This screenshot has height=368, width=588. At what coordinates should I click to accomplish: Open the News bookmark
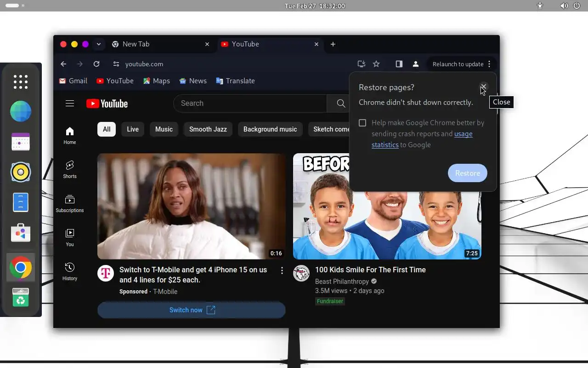[193, 81]
